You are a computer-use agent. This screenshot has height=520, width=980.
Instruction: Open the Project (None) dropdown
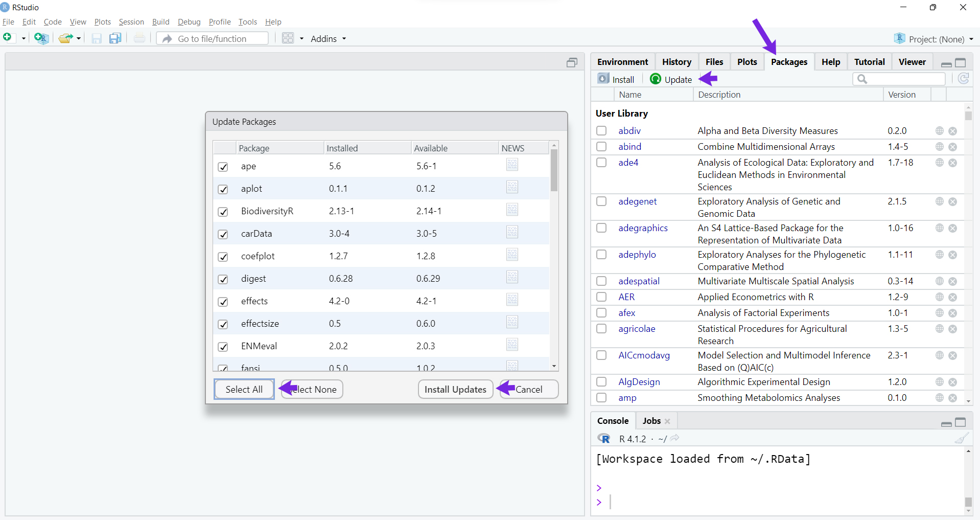coord(935,39)
